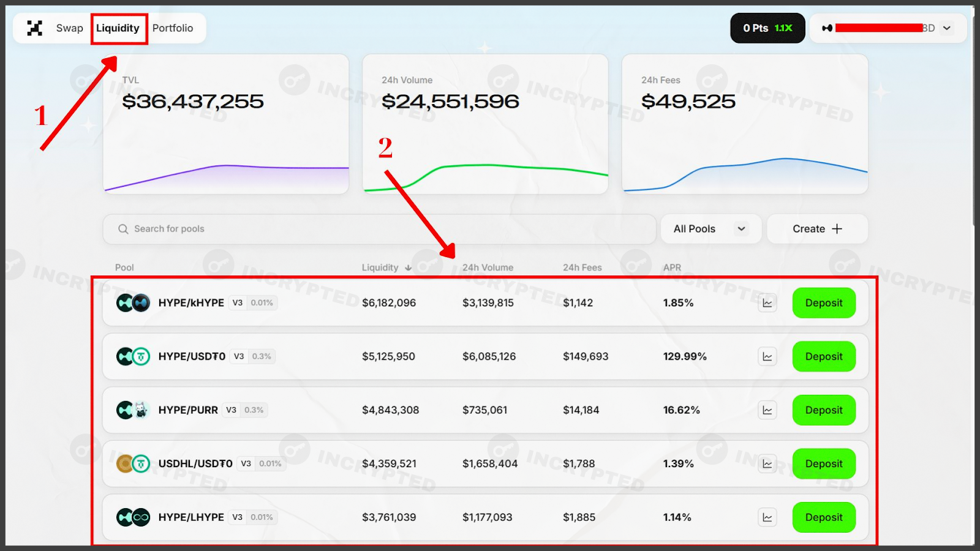
Task: Click the magnifier icon in pool search
Action: pyautogui.click(x=123, y=229)
